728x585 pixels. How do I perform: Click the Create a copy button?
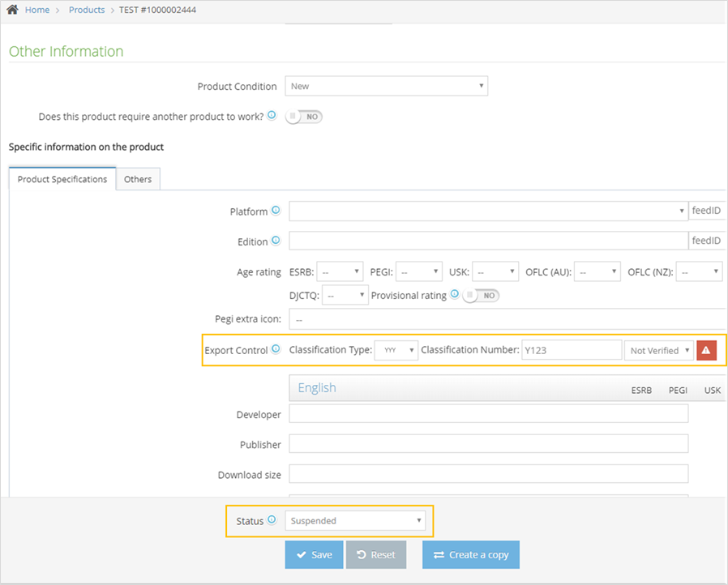tap(470, 555)
